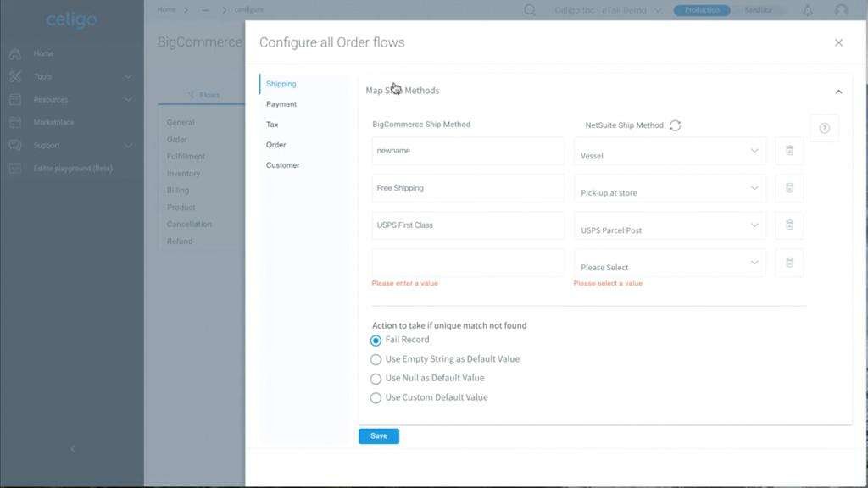Click the celigo logo
This screenshot has width=868, height=488.
71,20
